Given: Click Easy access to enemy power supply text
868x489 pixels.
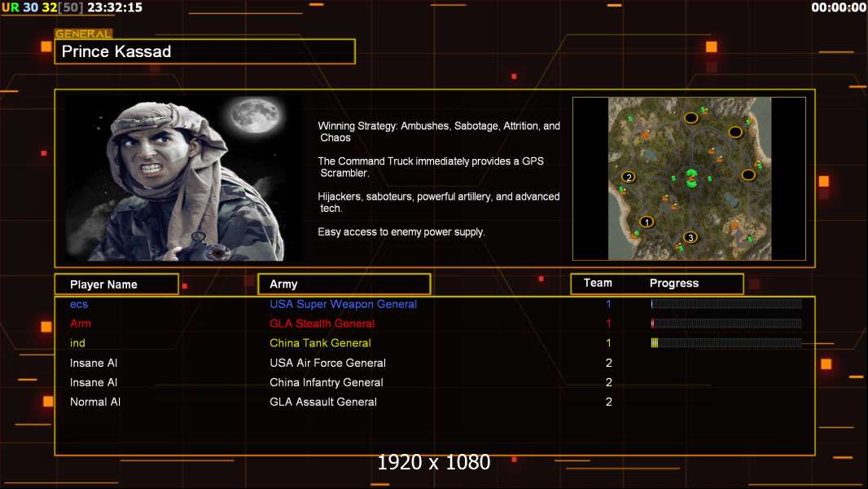Looking at the screenshot, I should click(x=401, y=232).
